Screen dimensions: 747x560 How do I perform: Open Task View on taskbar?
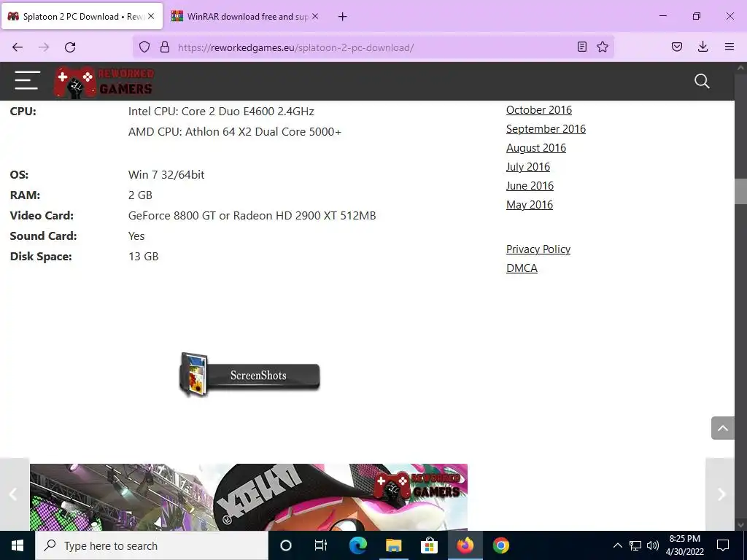point(321,545)
